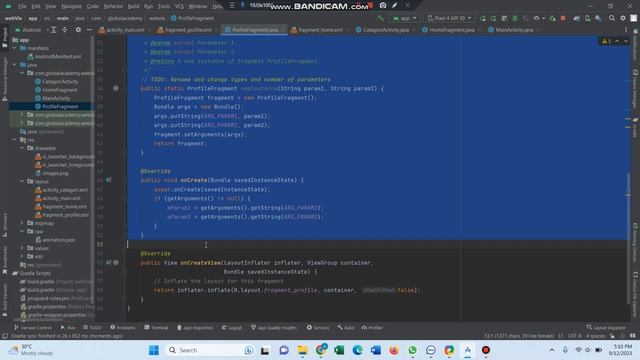
Task: Click gutter override icon beside onCreate
Action: click(109, 180)
